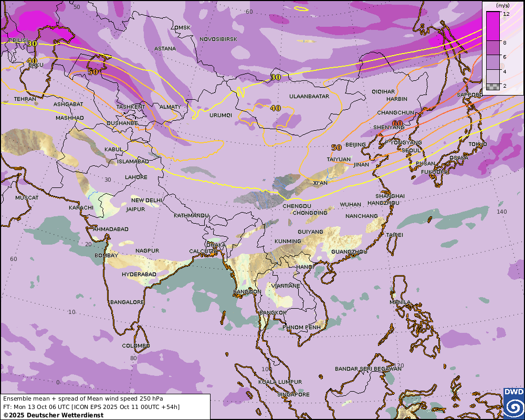The width and height of the screenshot is (525, 420).
Task: Click the magenta legend swatch above 8
Action: [x=492, y=26]
